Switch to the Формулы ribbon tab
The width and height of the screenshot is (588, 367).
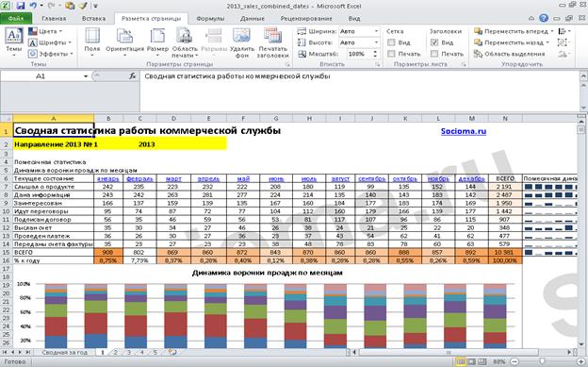(210, 19)
